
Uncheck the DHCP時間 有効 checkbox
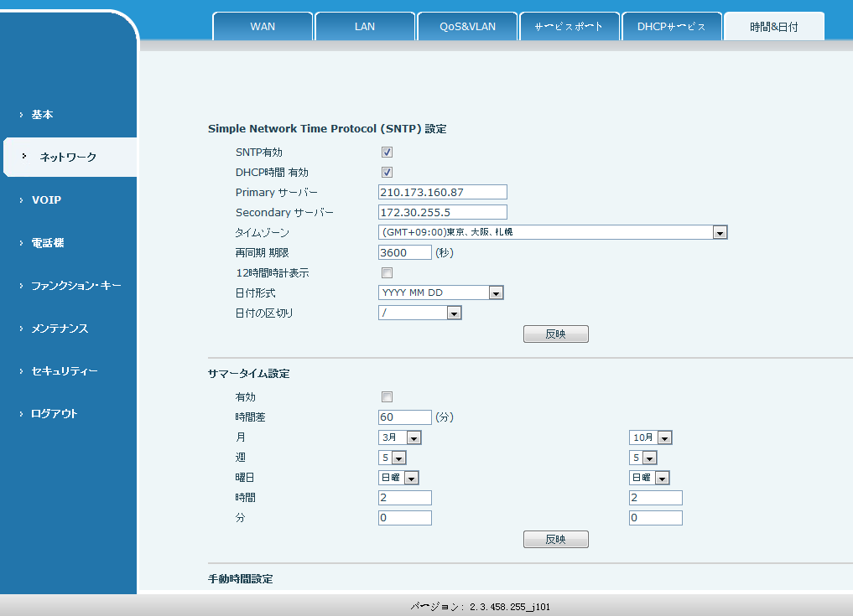[x=387, y=173]
